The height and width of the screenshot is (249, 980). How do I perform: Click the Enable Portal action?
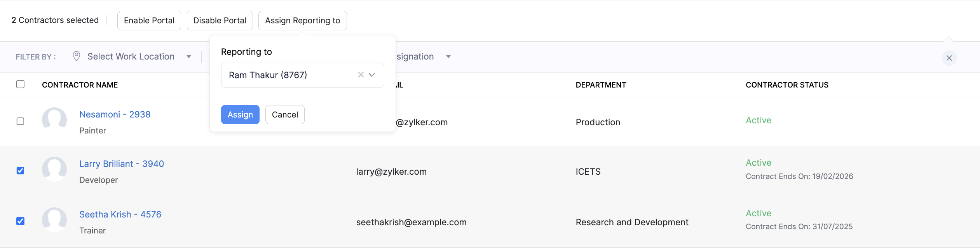coord(149,20)
